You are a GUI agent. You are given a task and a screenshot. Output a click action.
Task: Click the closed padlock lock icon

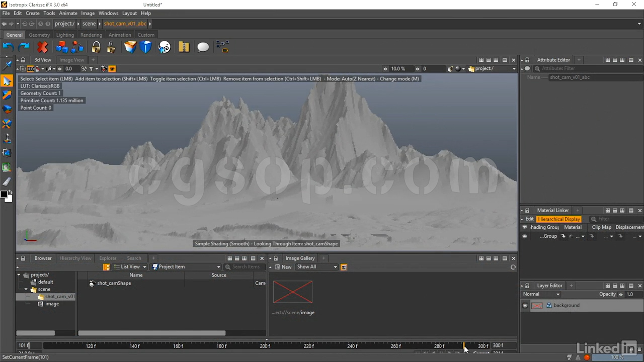pyautogui.click(x=96, y=47)
